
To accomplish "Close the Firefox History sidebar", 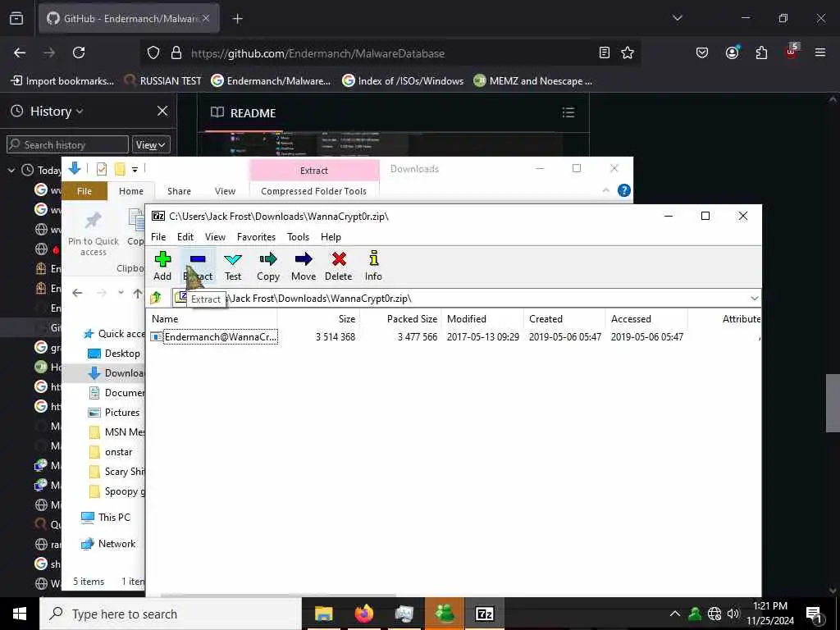I will pos(162,111).
